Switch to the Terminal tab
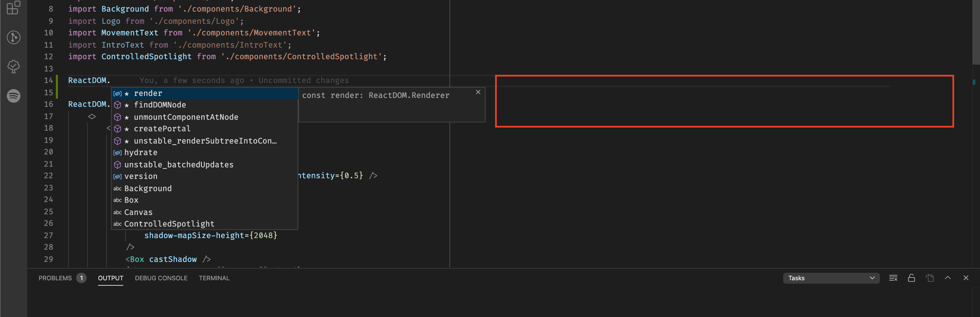980x317 pixels. pos(214,278)
